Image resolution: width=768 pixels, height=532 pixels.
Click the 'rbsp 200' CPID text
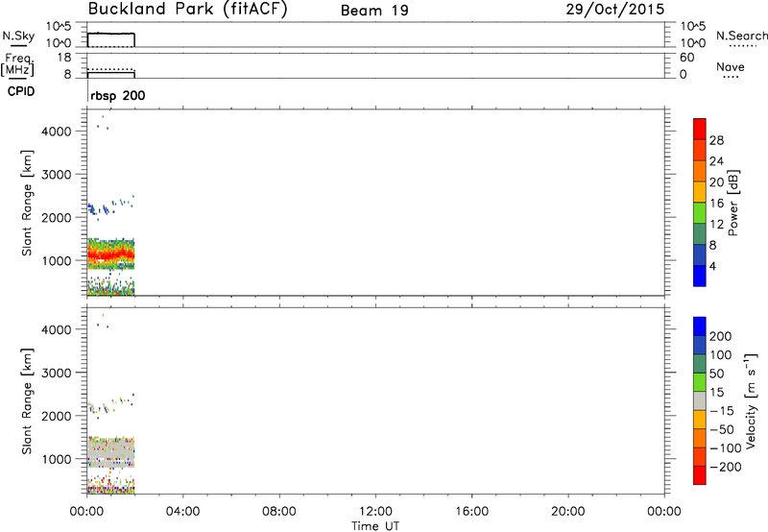tap(118, 95)
